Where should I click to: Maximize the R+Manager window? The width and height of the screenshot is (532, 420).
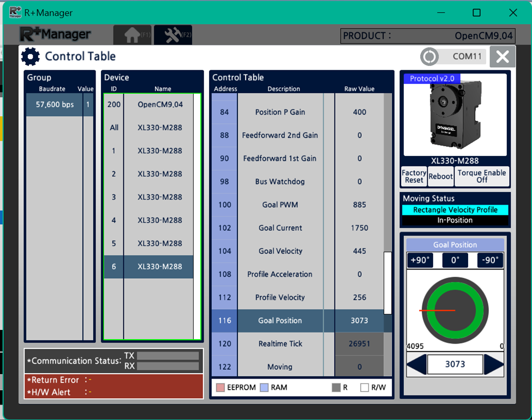[x=477, y=13]
